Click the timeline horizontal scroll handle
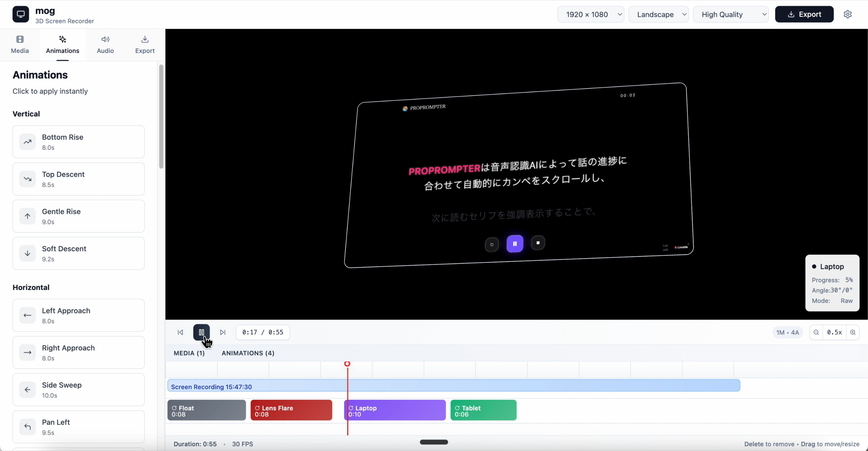The height and width of the screenshot is (451, 868). (434, 442)
